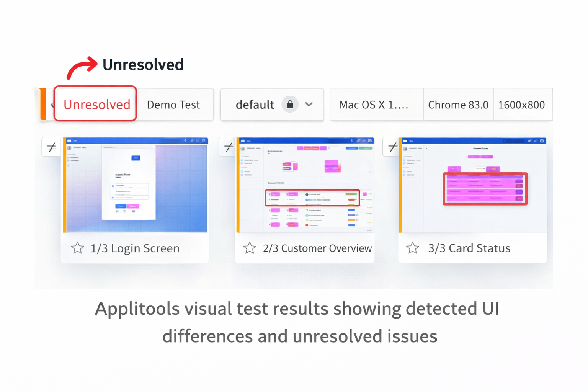This screenshot has height=392, width=588.
Task: Click the ≠ icon on Customer Overview card
Action: pyautogui.click(x=229, y=147)
